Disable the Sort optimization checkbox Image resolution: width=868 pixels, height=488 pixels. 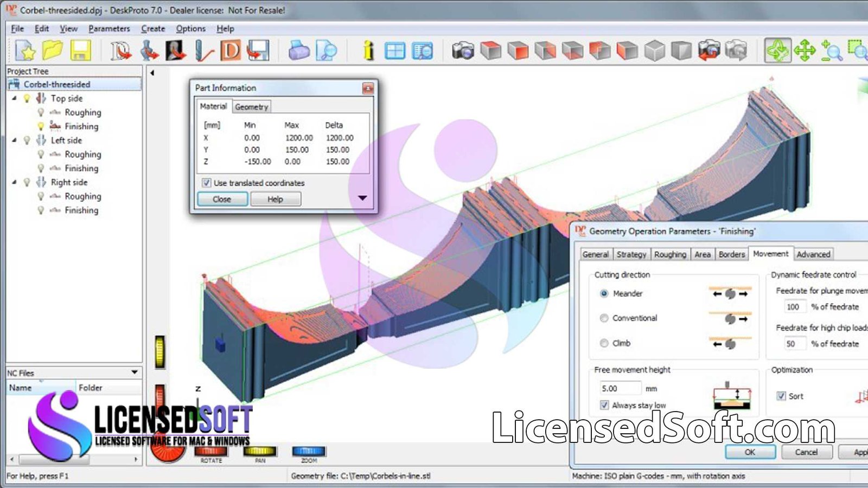pyautogui.click(x=781, y=396)
